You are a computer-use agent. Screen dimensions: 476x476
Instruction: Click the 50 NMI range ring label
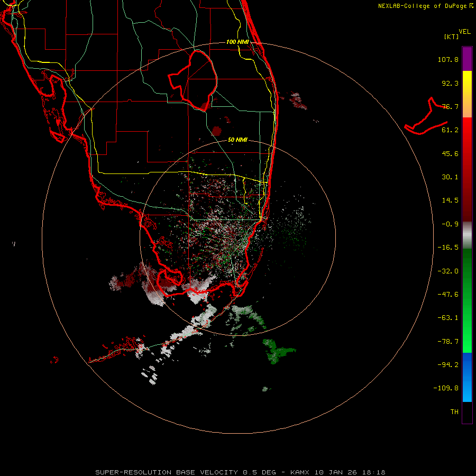(x=237, y=140)
